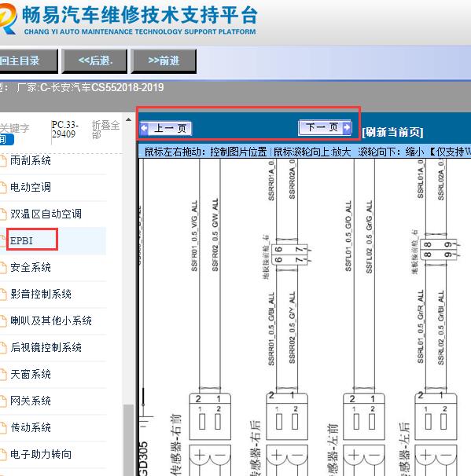
Task: Click page icon beside 电子助力转向
Action: click(x=3, y=455)
